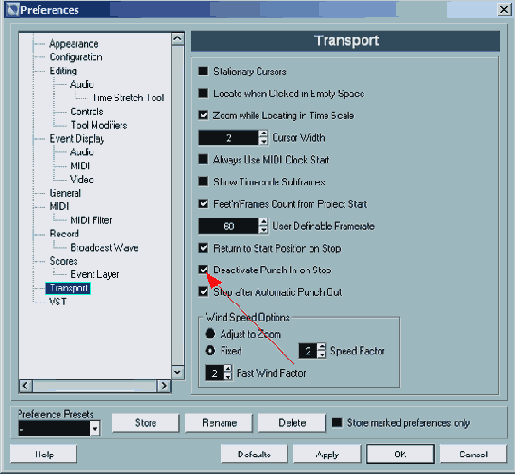Image resolution: width=515 pixels, height=474 pixels.
Task: Decrease User Definable Framerate with the down arrow
Action: coord(263,230)
